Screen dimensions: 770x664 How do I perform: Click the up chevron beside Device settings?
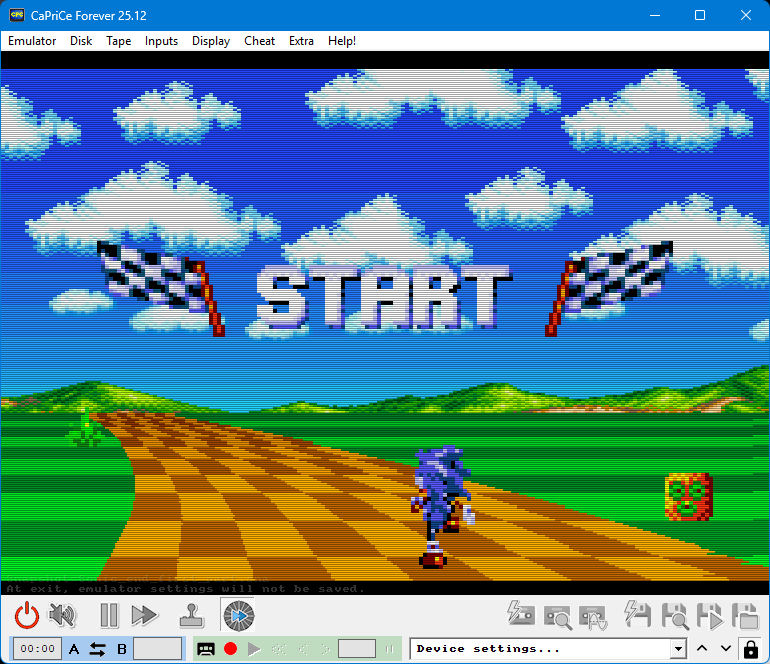[703, 649]
